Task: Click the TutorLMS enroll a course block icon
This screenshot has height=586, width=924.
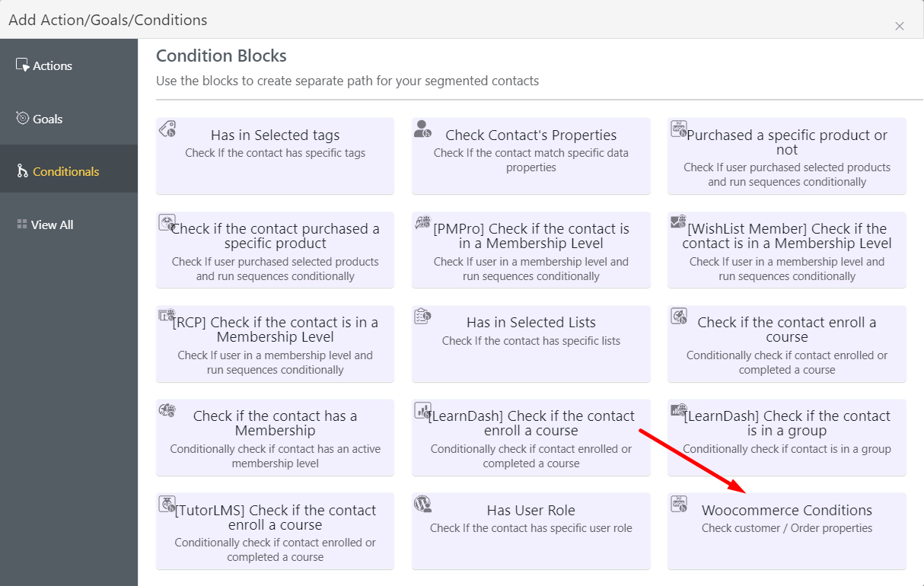Action: pyautogui.click(x=167, y=504)
